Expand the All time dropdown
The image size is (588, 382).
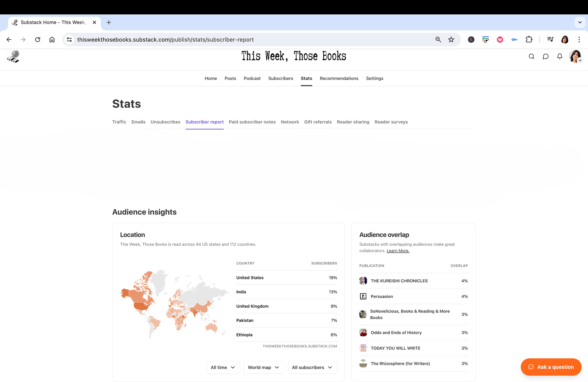pyautogui.click(x=223, y=367)
